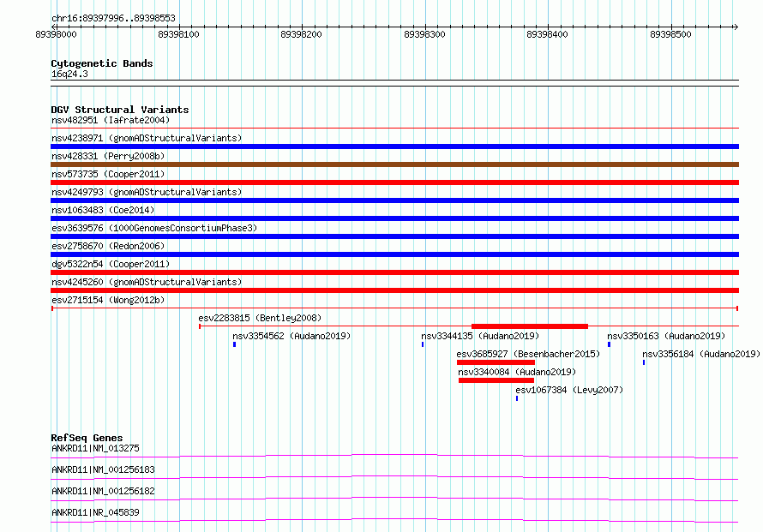This screenshot has height=532, width=763.
Task: Open the DGV Structural Variants track heading
Action: [120, 110]
